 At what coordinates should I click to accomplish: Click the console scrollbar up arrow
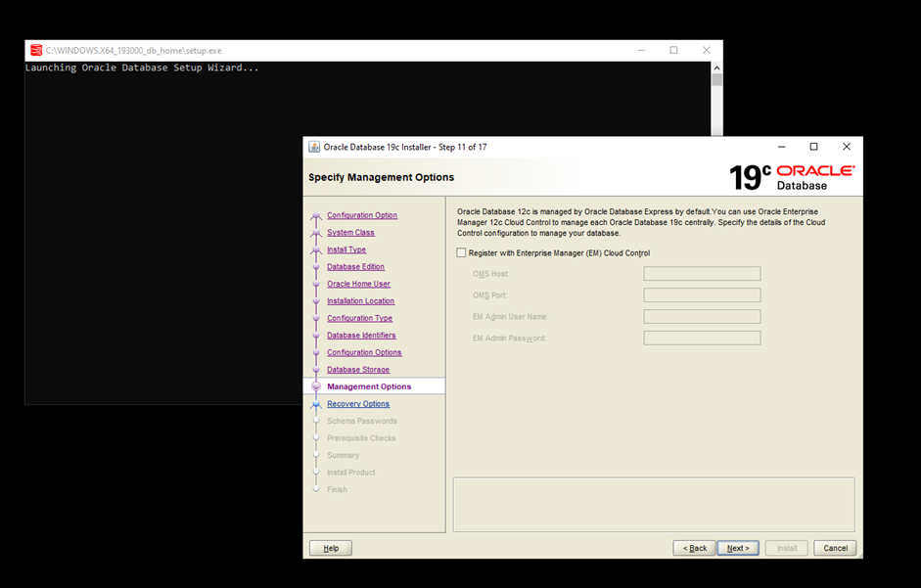click(716, 68)
